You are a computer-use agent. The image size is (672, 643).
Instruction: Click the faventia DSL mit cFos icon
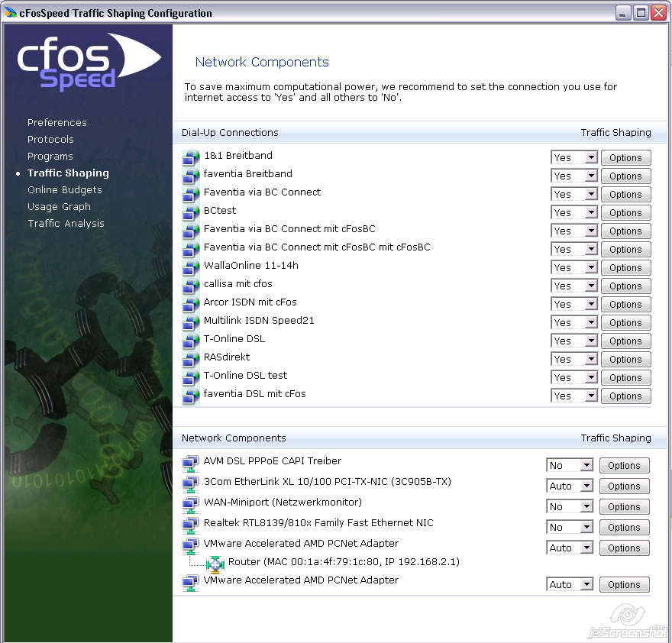tap(191, 396)
